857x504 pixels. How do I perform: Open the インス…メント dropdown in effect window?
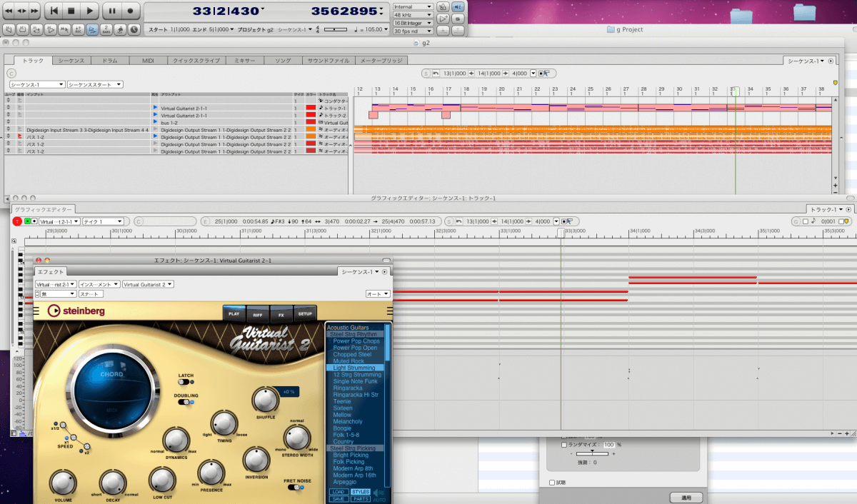pyautogui.click(x=99, y=284)
